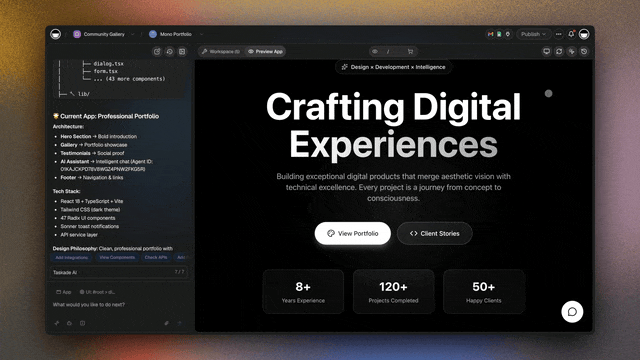This screenshot has height=360, width=640.
Task: Click the purple Community Gallery icon
Action: pyautogui.click(x=77, y=34)
